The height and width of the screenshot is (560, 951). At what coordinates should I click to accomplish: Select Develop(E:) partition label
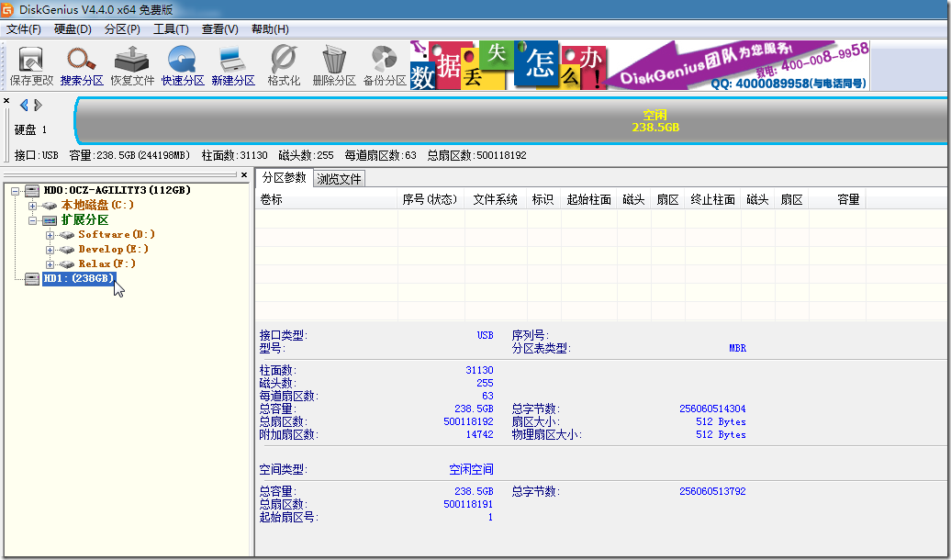[114, 249]
